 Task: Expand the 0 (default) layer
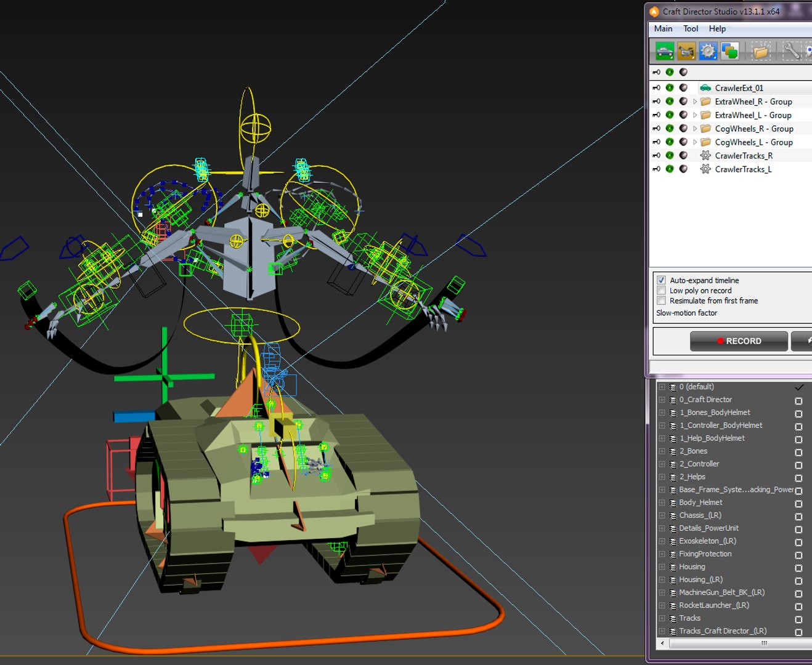(662, 387)
